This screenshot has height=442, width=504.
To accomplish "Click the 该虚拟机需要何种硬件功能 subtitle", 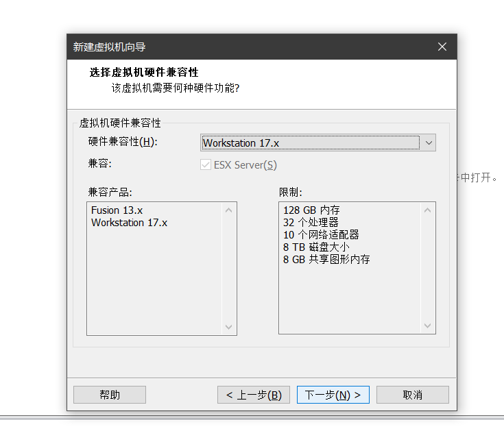I will (x=176, y=88).
